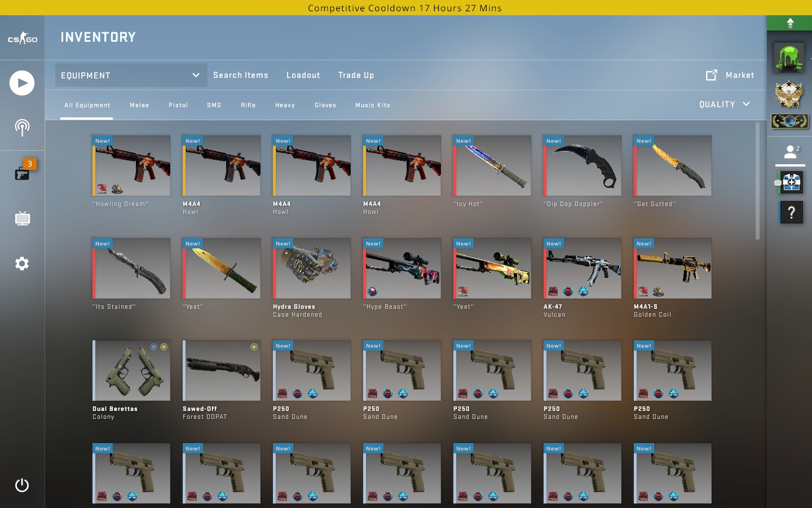812x508 pixels.
Task: Open the friends list icon
Action: click(791, 151)
